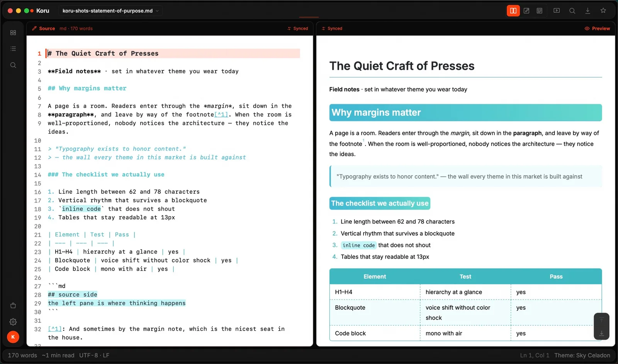
Task: Switch to editor-only view
Action: [x=526, y=11]
